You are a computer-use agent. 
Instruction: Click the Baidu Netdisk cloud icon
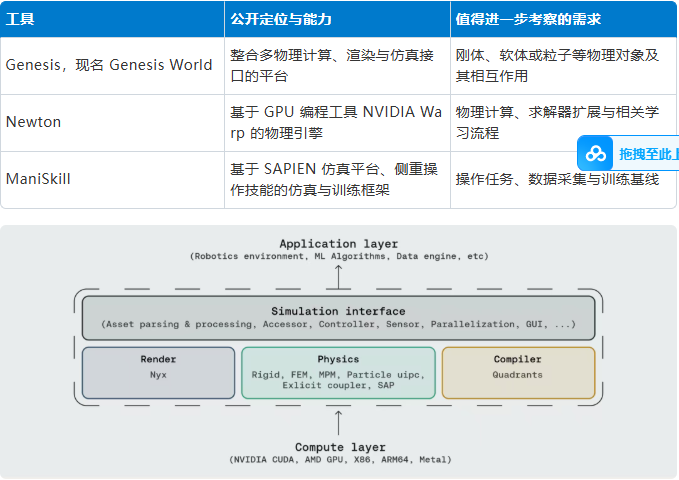point(595,153)
